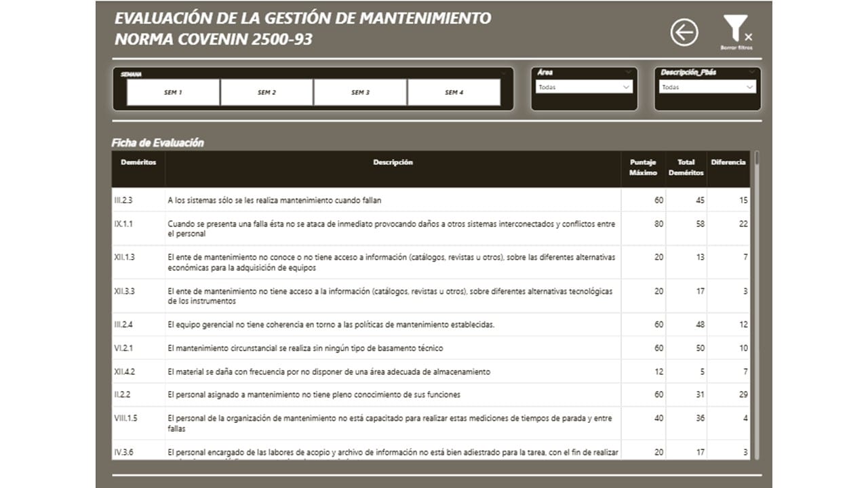The image size is (868, 488).
Task: Click the Diferencia column header
Action: click(728, 163)
